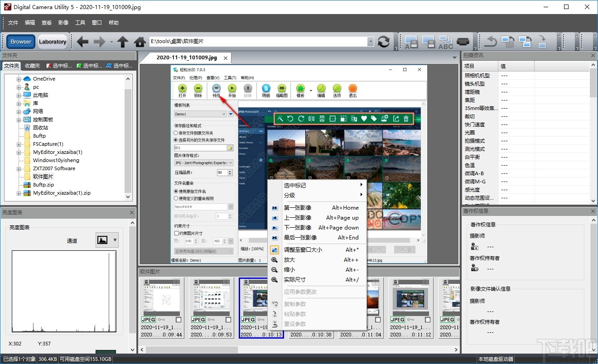Image resolution: width=598 pixels, height=364 pixels.
Task: Click last image icon in context menu
Action: pos(275,238)
